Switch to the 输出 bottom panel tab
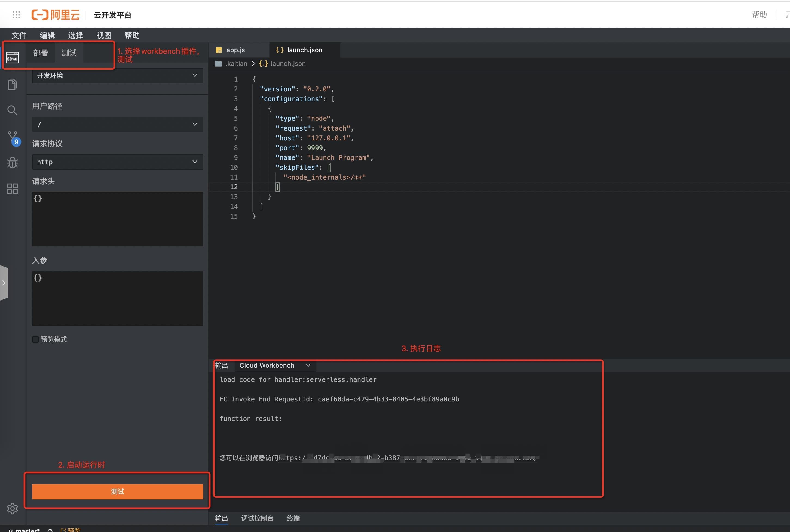The width and height of the screenshot is (790, 532). point(221,518)
